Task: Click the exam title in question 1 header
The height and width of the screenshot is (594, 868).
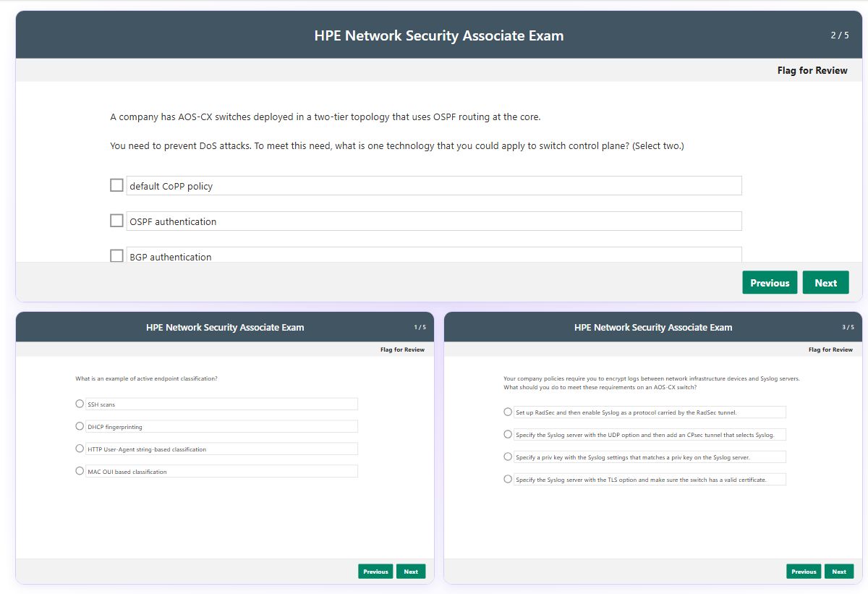Action: (225, 327)
